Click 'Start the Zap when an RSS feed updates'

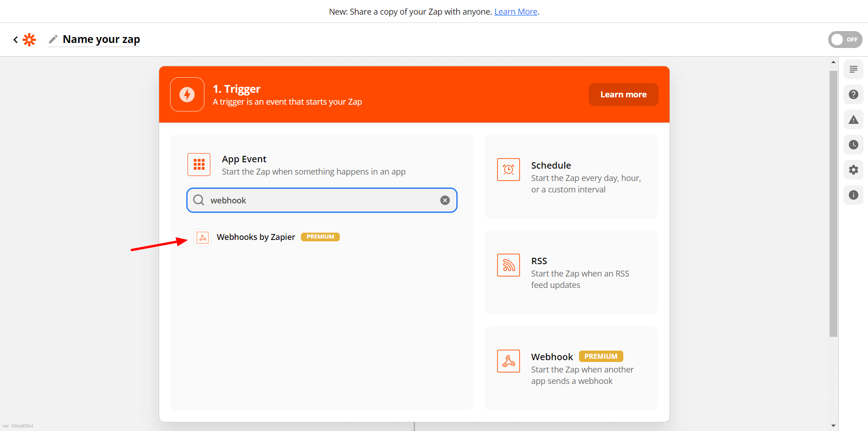pos(580,279)
